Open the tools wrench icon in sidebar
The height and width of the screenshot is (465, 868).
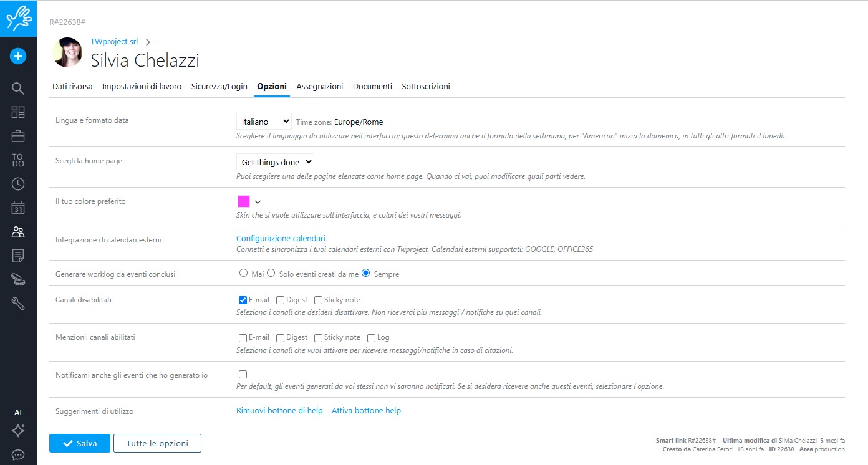[x=18, y=304]
